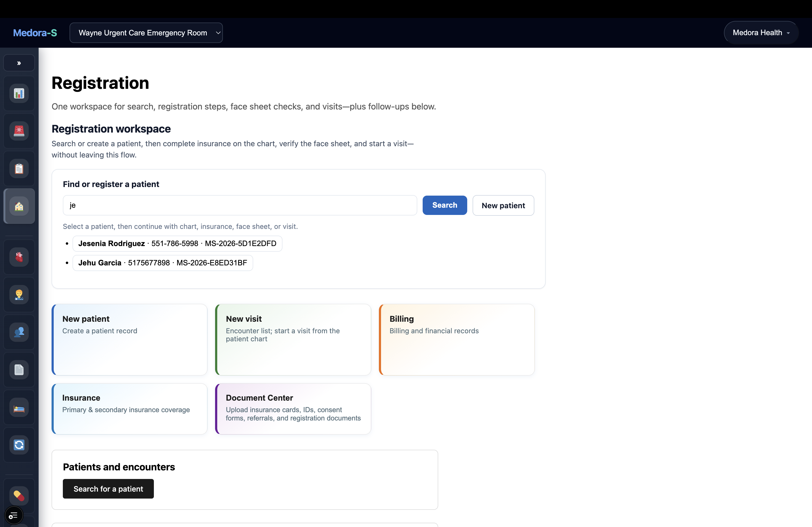
Task: Open the New visit card
Action: (293, 339)
